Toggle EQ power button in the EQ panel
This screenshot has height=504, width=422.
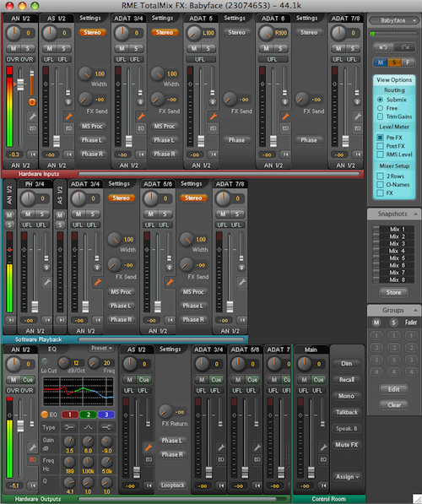coord(45,415)
